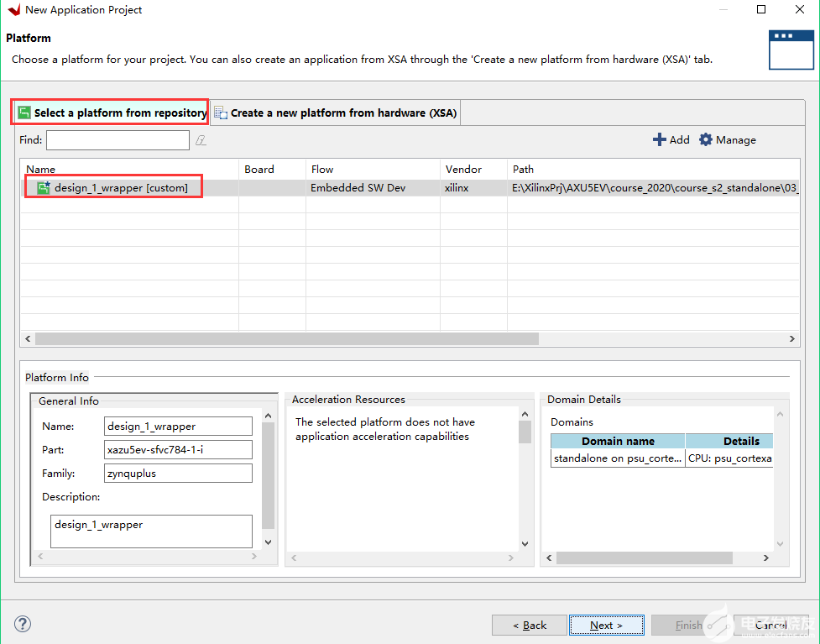Click the Domain name column header
820x644 pixels.
click(618, 441)
